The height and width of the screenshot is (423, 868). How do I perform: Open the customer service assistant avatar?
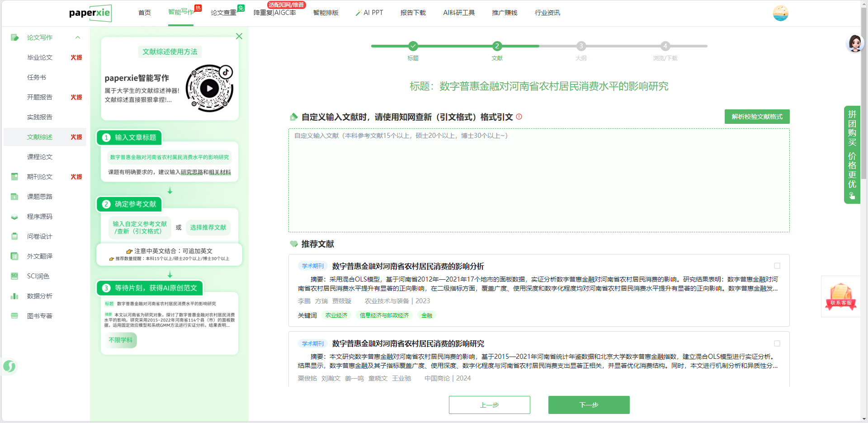(854, 43)
